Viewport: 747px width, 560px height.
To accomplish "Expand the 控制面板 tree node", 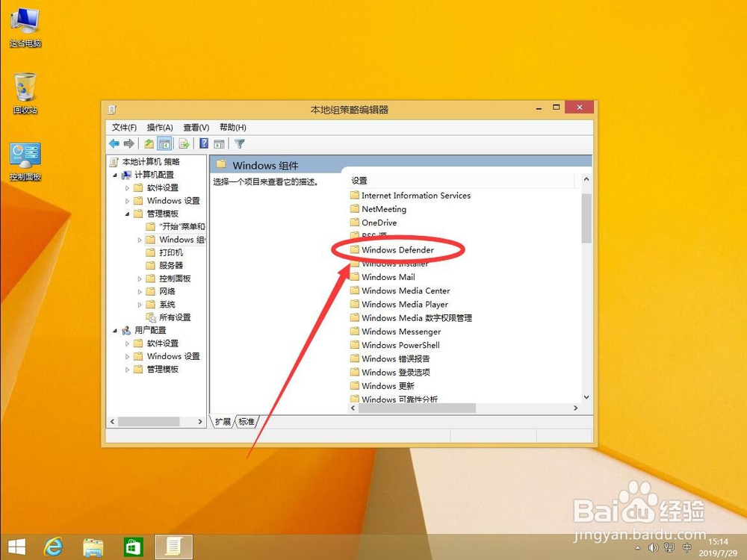I will pos(140,279).
